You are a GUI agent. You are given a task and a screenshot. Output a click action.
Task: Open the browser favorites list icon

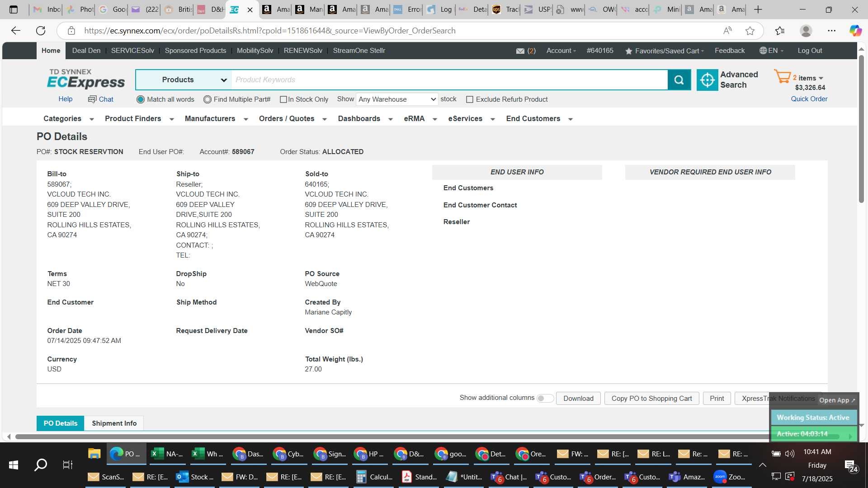(x=780, y=31)
